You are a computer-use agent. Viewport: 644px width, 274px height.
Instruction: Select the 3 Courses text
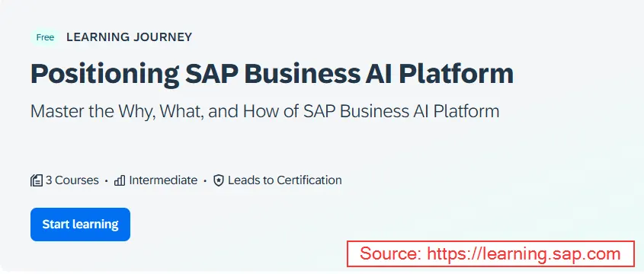pos(72,180)
